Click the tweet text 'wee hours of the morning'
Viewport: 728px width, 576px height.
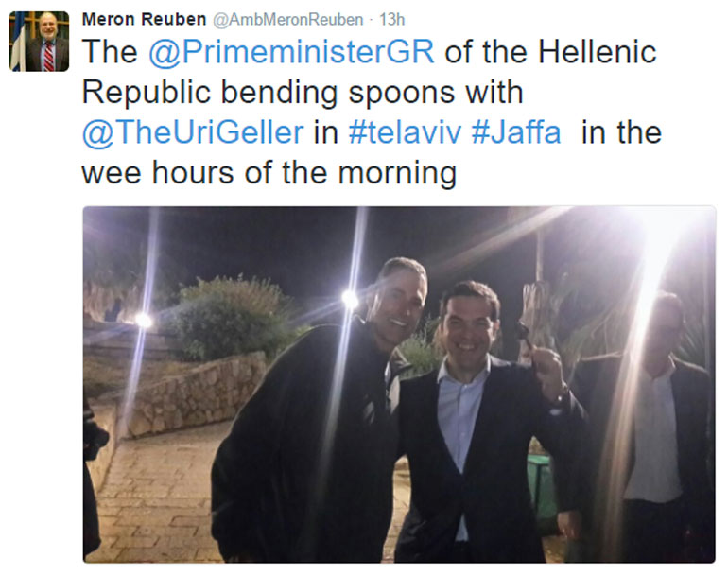(269, 173)
